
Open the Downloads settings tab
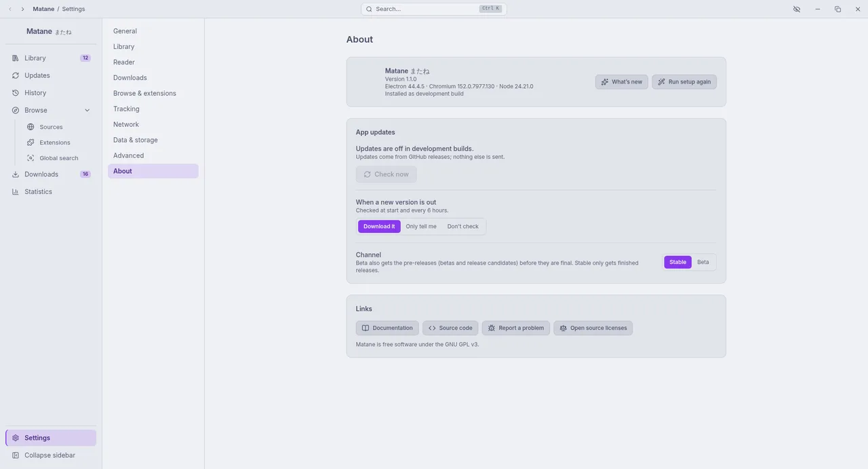(x=153, y=78)
